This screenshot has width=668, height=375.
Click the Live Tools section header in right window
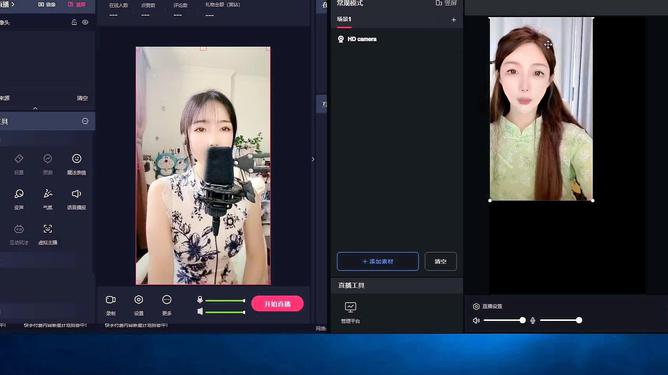397,285
